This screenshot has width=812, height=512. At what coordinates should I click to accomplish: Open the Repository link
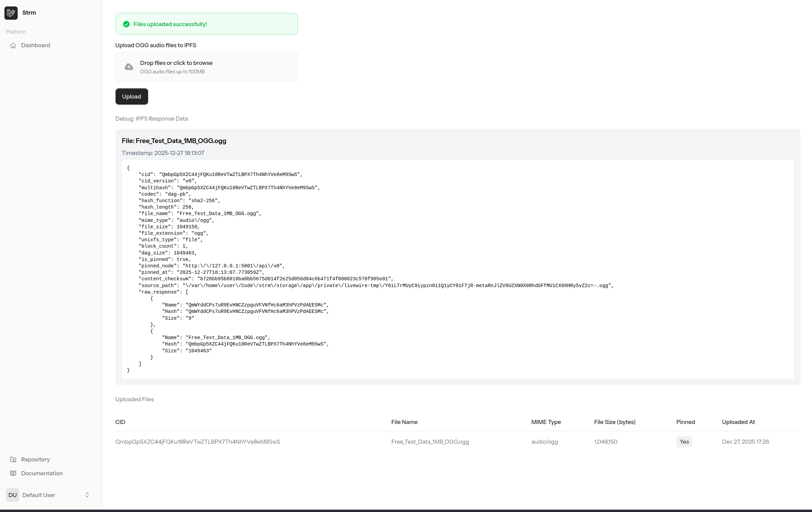pos(35,459)
